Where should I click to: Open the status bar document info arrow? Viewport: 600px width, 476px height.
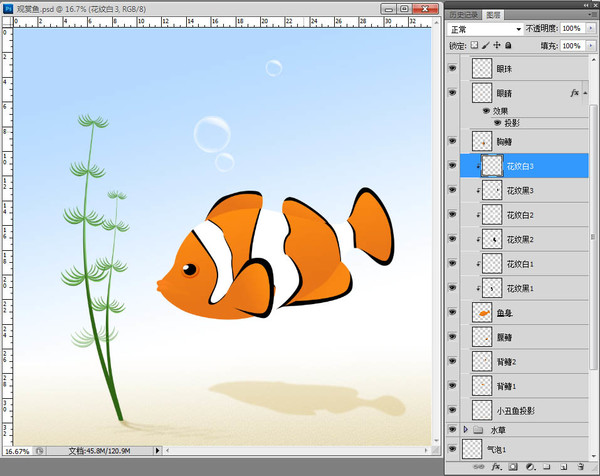pyautogui.click(x=157, y=451)
